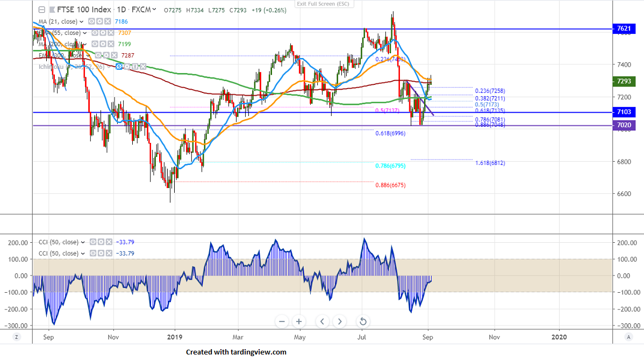Zoom in the chart with plus button

[299, 321]
